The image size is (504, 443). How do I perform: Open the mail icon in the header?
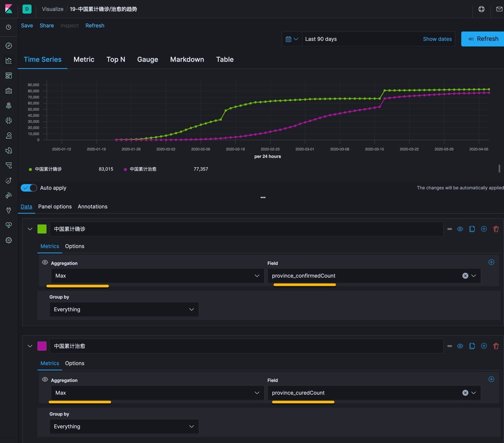click(x=499, y=9)
